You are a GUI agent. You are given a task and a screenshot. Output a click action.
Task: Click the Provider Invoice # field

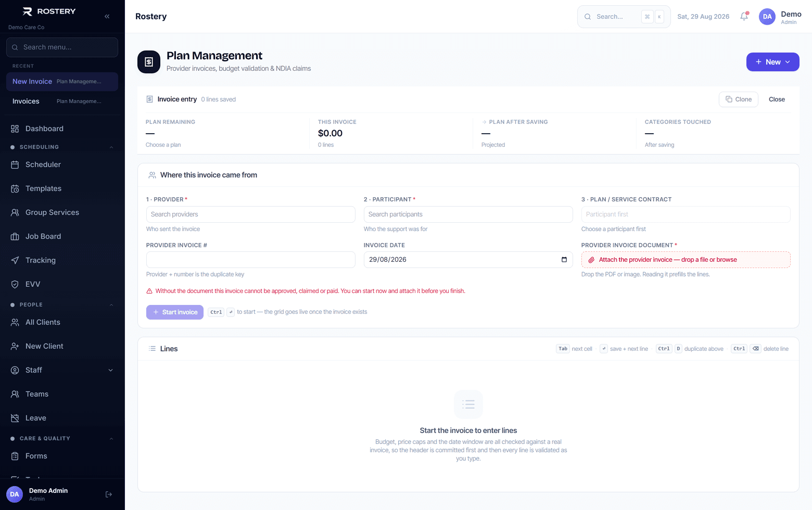pyautogui.click(x=251, y=260)
